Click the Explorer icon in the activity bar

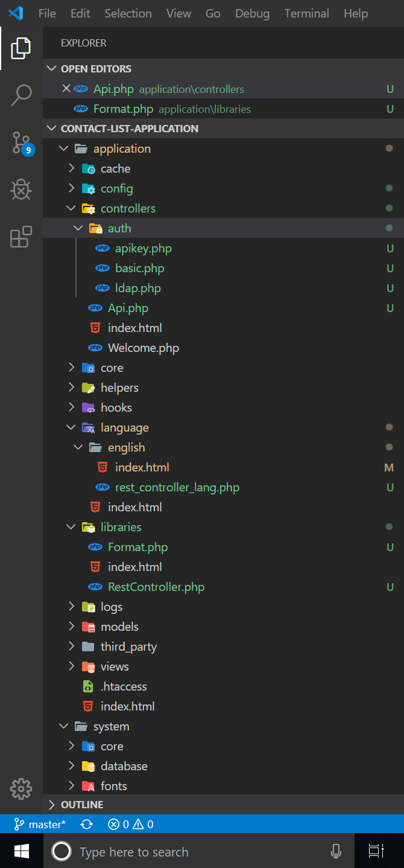21,48
